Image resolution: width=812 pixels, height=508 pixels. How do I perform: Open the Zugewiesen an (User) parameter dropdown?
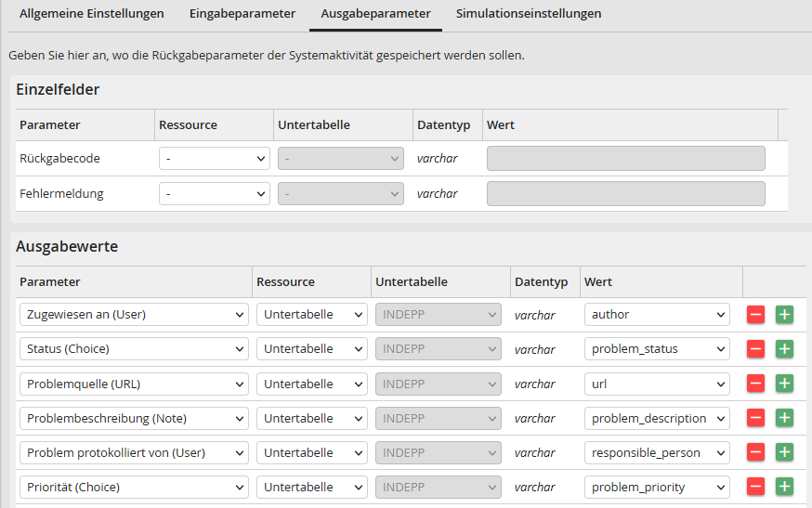coord(134,314)
